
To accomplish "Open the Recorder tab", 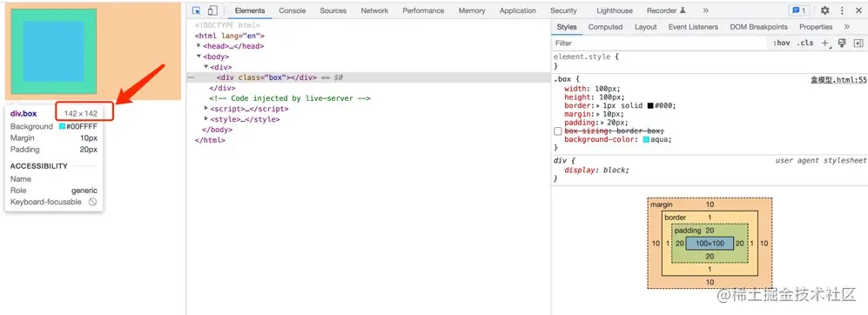I will pos(666,10).
